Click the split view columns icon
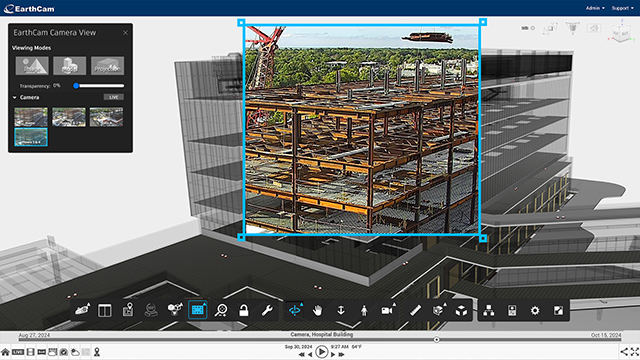This screenshot has width=640, height=360. point(105,311)
